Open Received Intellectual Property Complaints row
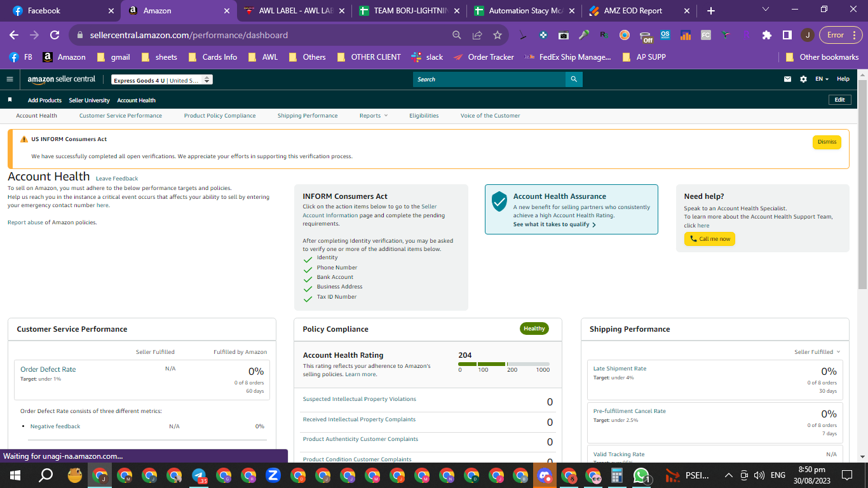The image size is (868, 488). pyautogui.click(x=428, y=421)
